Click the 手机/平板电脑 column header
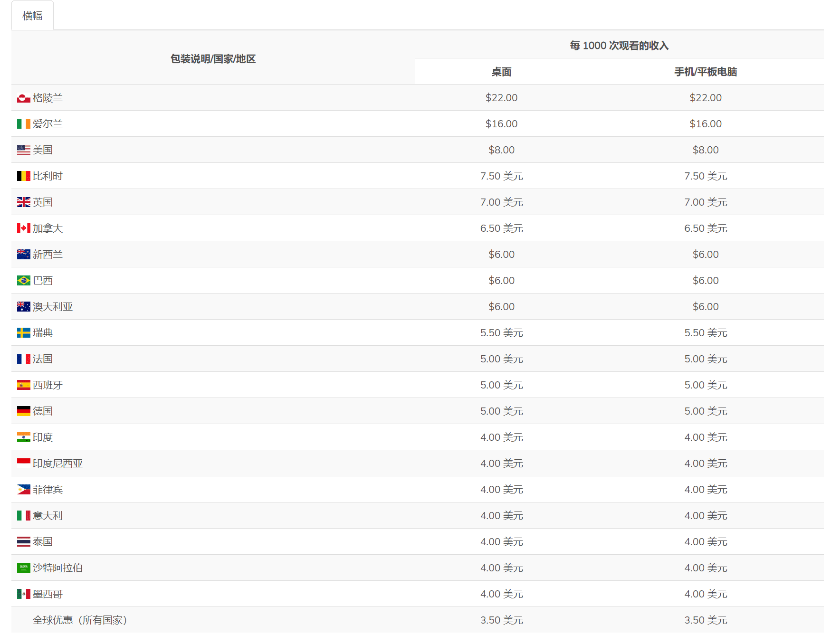This screenshot has height=644, width=840. tap(706, 72)
